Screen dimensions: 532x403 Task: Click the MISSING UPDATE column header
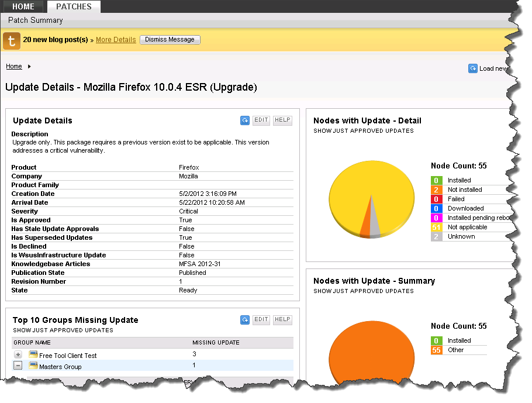pos(216,343)
